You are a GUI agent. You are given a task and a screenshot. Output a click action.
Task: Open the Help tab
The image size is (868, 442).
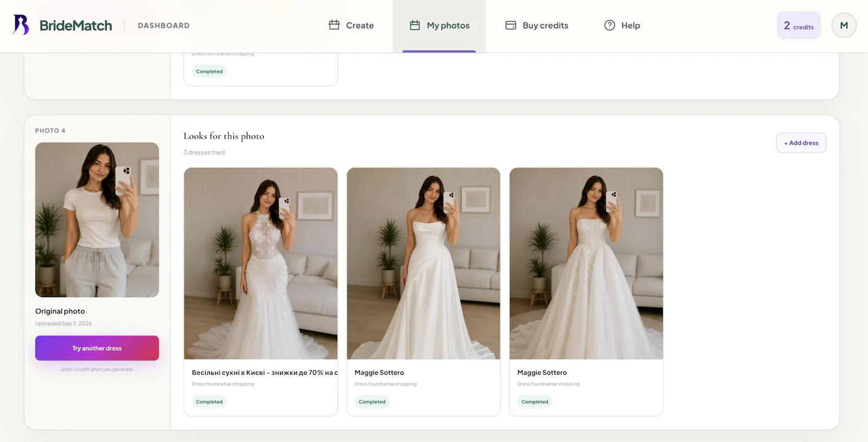(x=622, y=26)
